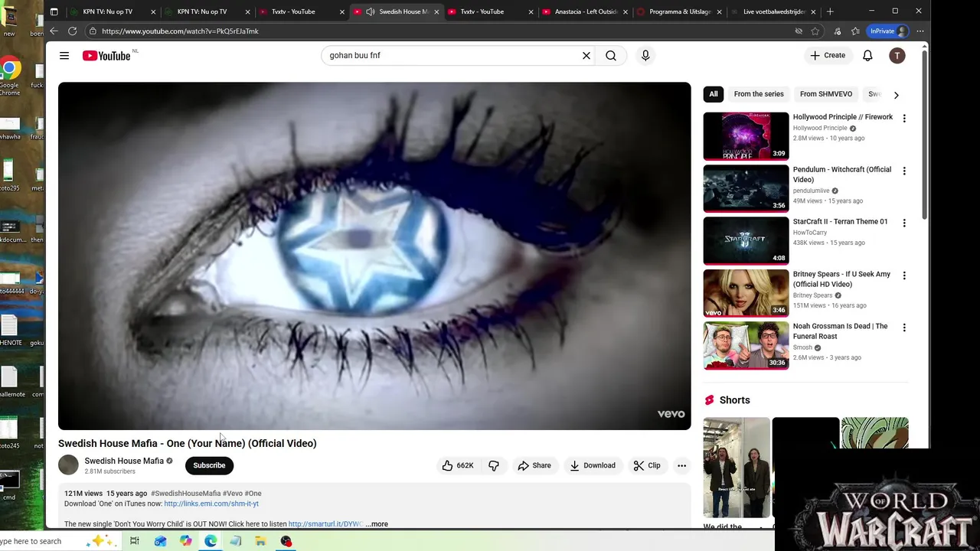Open the smarturl.it link in description
The height and width of the screenshot is (551, 980).
pos(325,524)
